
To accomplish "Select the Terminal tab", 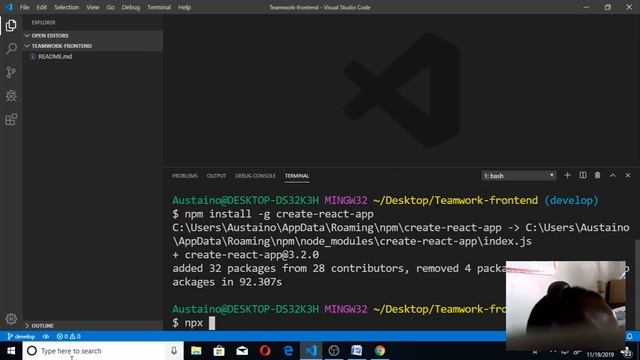I will pos(297,176).
